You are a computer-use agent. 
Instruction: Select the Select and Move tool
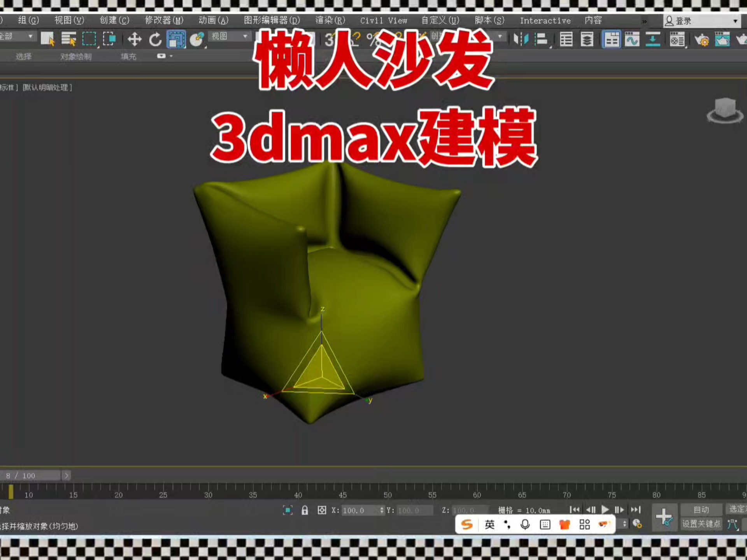coord(134,39)
